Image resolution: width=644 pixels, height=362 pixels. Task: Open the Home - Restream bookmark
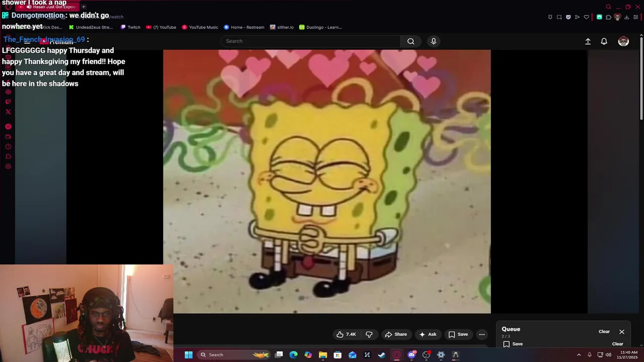(x=244, y=27)
